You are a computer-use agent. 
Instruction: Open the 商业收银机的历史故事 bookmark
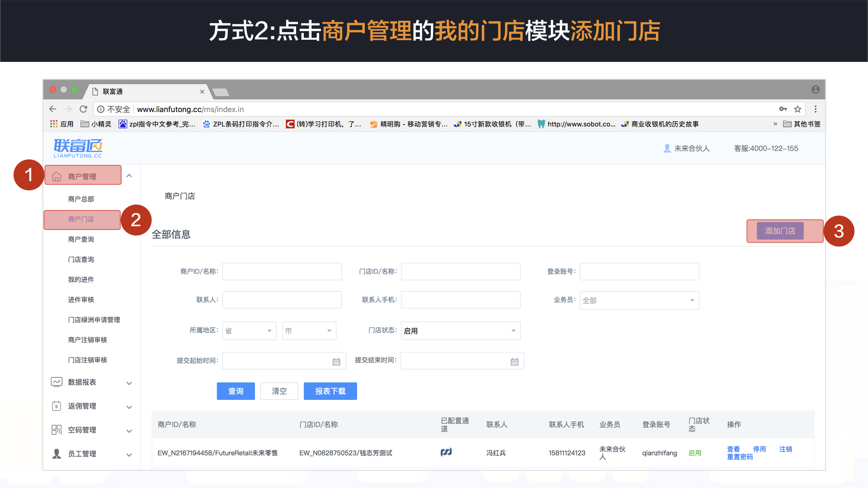pyautogui.click(x=660, y=124)
